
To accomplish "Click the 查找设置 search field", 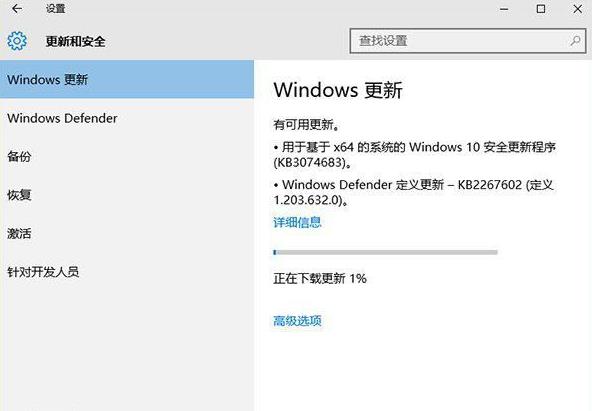I will 468,40.
